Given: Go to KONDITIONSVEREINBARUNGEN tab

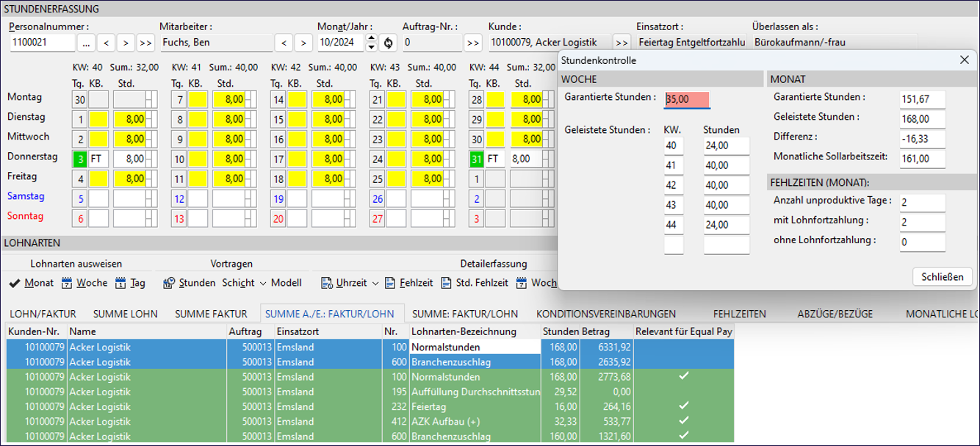Looking at the screenshot, I should (x=606, y=314).
